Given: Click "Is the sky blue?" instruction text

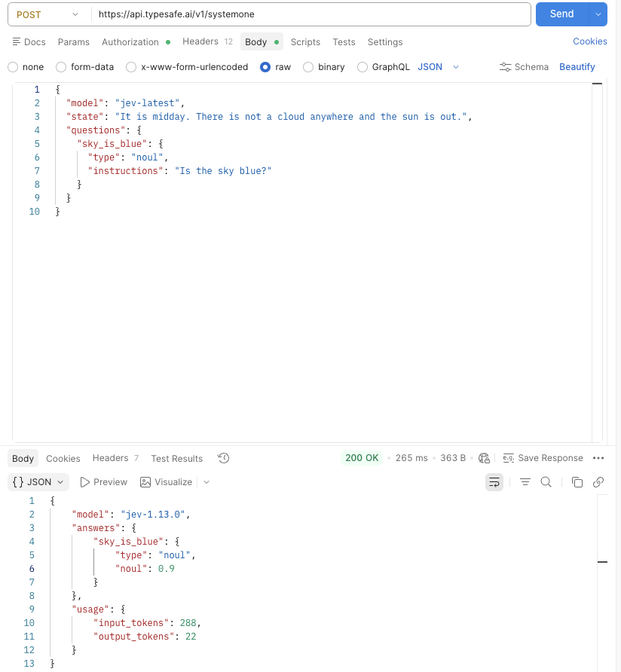Looking at the screenshot, I should (x=223, y=171).
